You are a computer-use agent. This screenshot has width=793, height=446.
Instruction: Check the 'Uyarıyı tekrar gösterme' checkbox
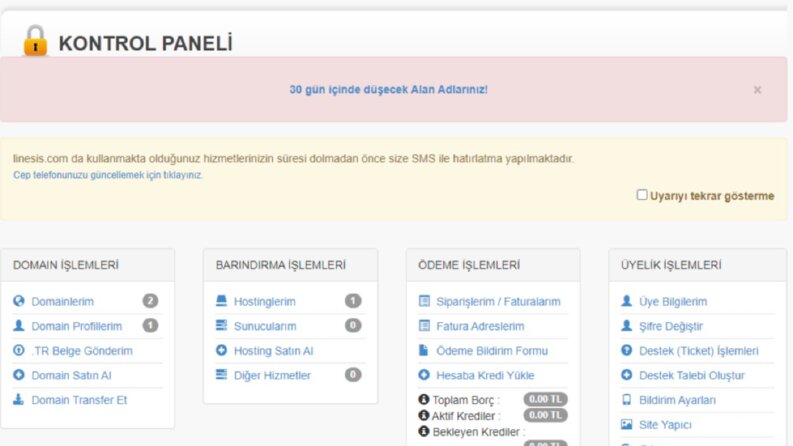pos(642,195)
